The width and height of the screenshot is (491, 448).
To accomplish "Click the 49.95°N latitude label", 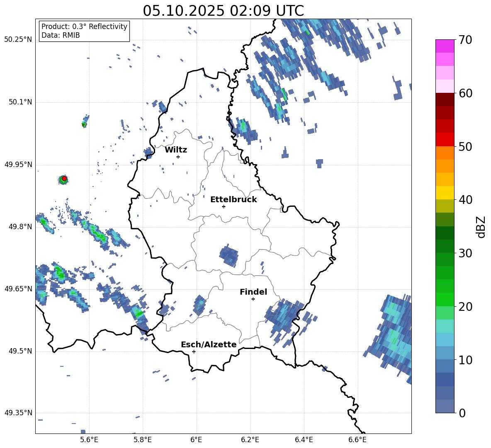I will 18,164.
